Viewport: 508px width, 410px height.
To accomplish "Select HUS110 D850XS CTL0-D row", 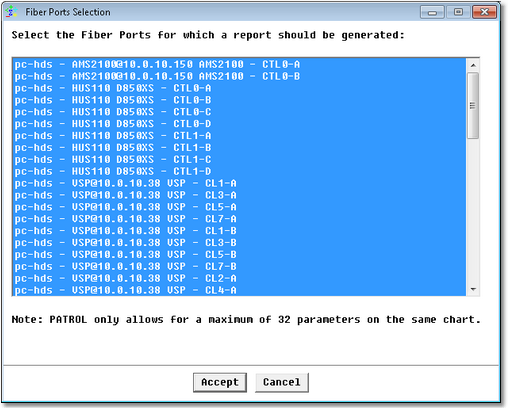I will (x=239, y=124).
